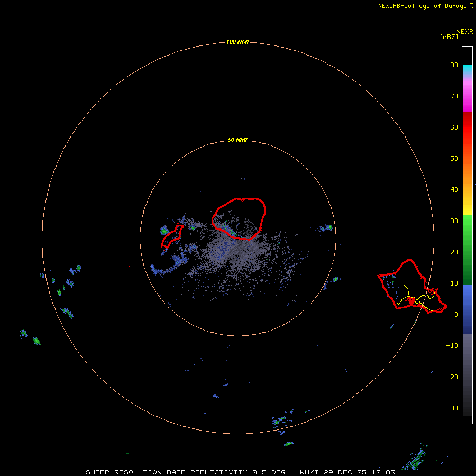Click the NEXR label above color bar
The height and width of the screenshot is (476, 476).
[x=464, y=31]
